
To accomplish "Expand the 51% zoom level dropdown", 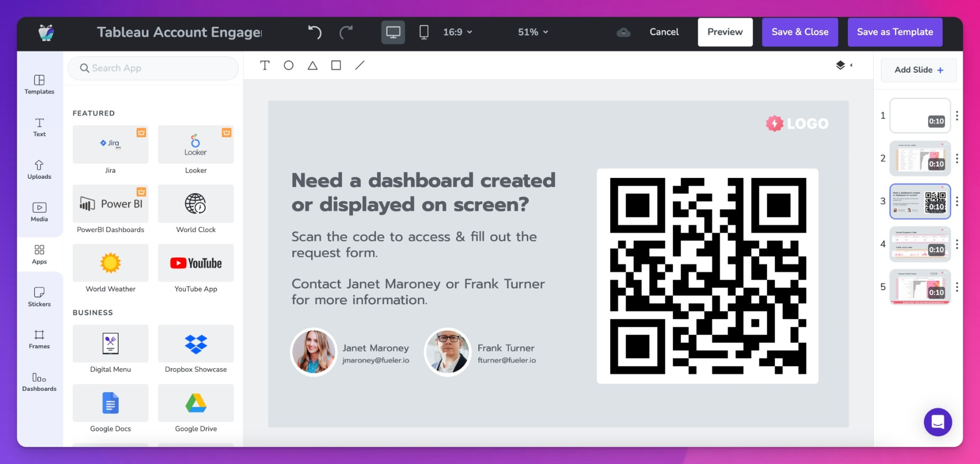I will pyautogui.click(x=533, y=32).
